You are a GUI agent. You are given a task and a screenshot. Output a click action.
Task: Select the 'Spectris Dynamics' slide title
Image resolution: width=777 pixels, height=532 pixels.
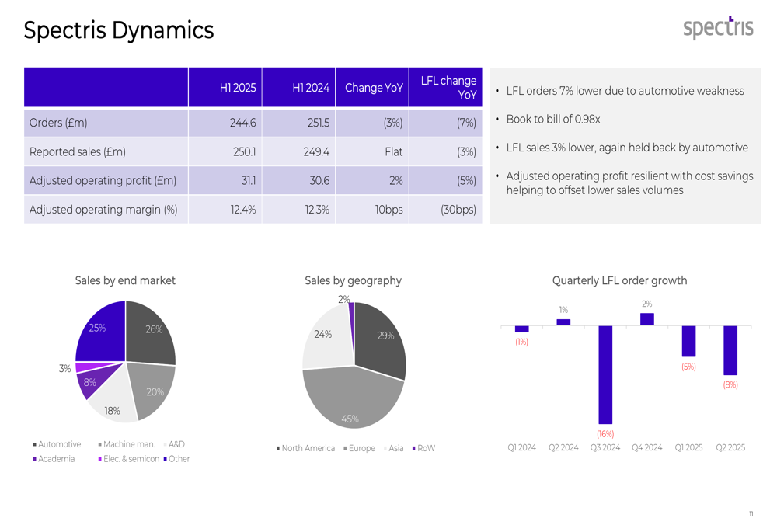[119, 30]
